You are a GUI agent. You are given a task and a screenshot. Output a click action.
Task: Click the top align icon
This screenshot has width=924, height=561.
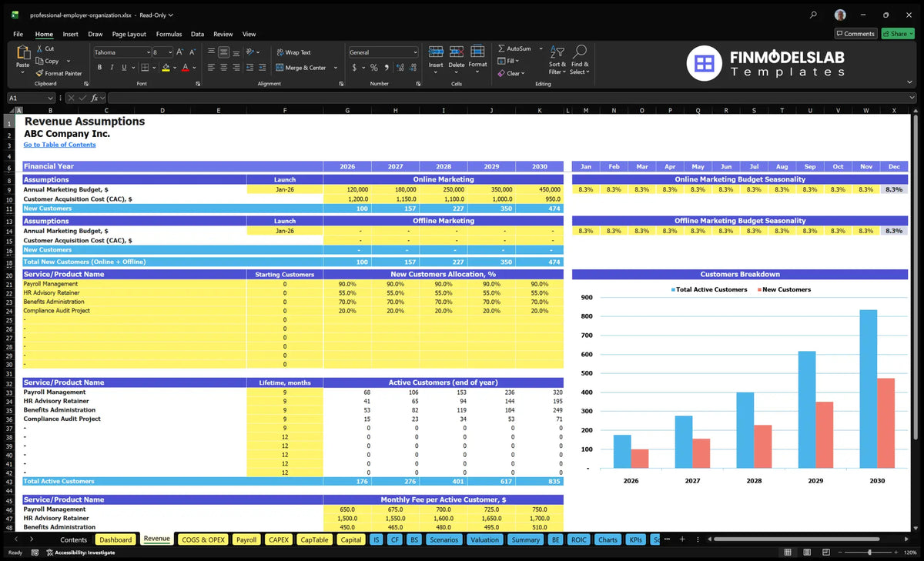tap(211, 52)
